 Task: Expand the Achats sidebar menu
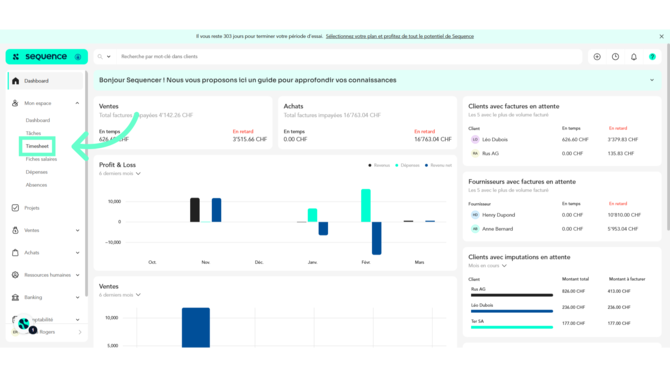point(77,253)
